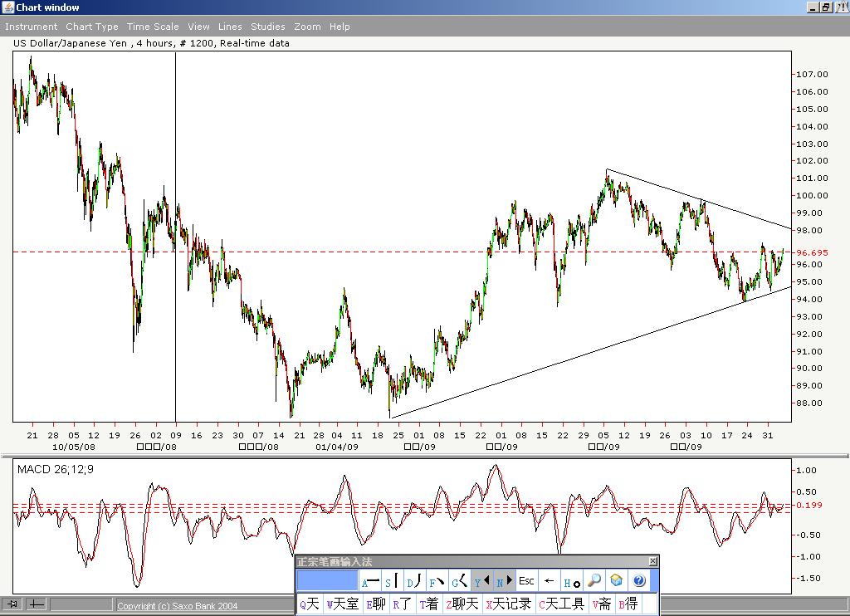Minimize the Chart window
The image size is (850, 616).
pos(812,7)
